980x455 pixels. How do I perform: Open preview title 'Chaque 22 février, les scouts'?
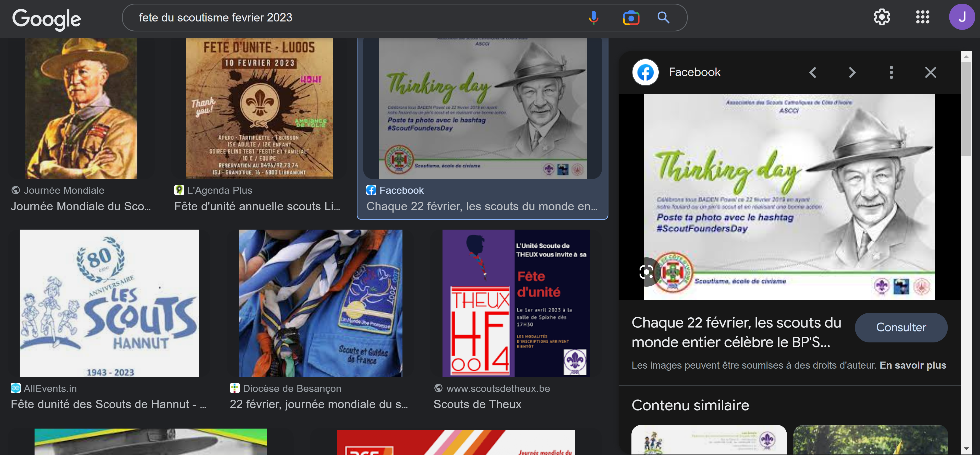736,332
